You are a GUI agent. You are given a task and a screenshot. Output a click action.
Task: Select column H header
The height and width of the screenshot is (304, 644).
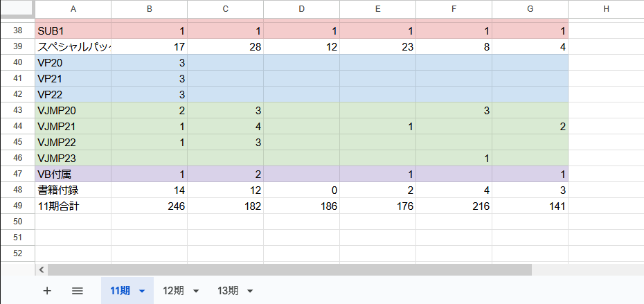pos(606,9)
